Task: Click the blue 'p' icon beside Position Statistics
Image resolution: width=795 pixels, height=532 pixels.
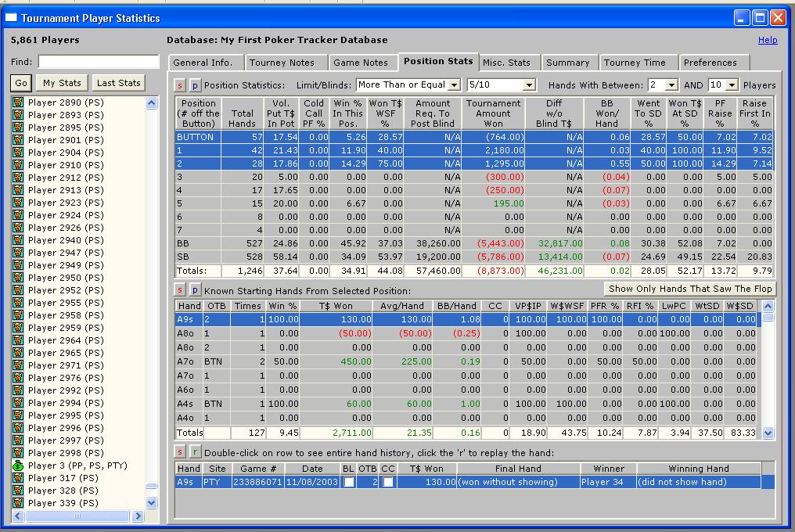Action: [x=195, y=84]
